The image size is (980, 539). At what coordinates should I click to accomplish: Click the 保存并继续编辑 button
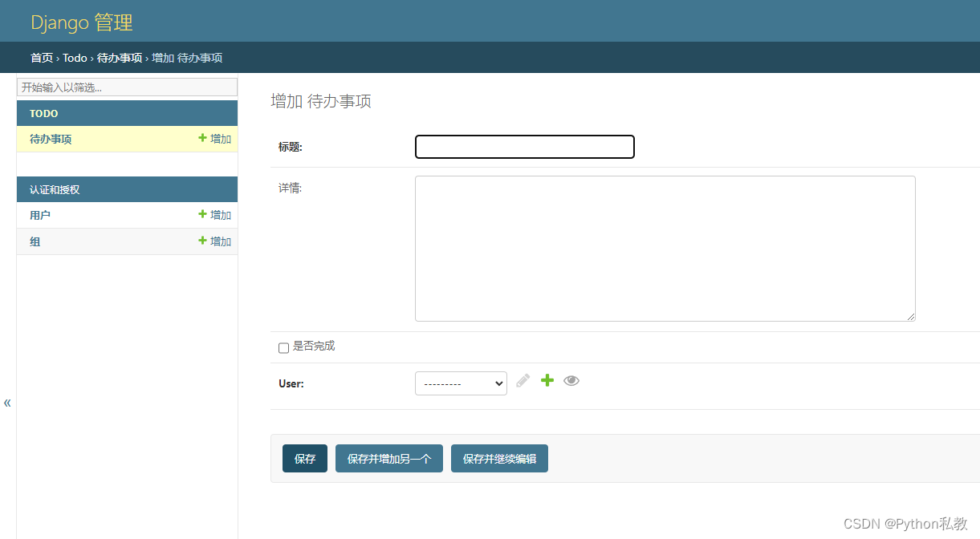tap(499, 459)
